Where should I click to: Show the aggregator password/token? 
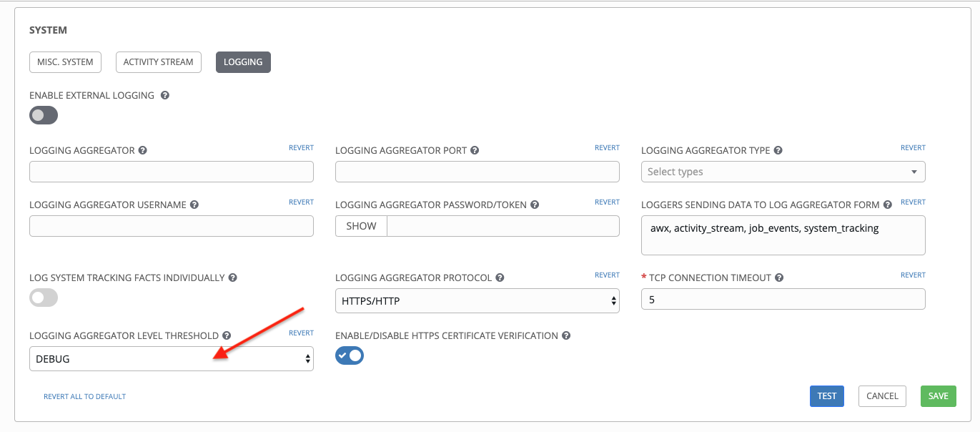(x=361, y=226)
